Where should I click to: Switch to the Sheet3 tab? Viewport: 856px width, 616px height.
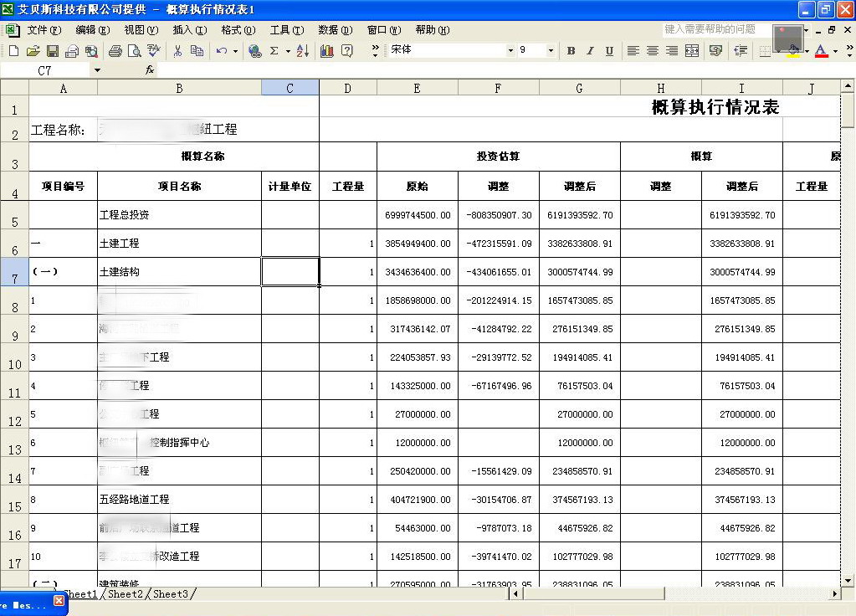coord(171,593)
